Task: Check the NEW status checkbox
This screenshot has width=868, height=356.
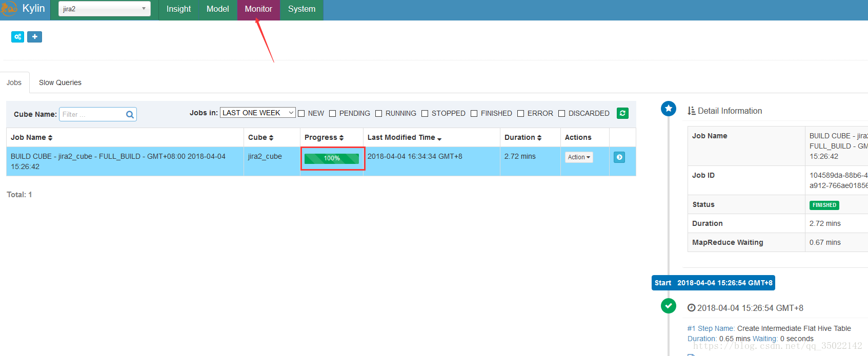Action: [301, 114]
